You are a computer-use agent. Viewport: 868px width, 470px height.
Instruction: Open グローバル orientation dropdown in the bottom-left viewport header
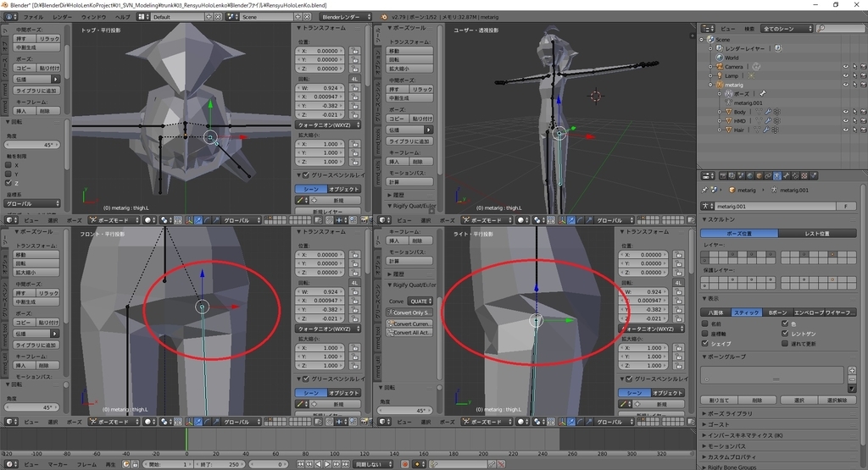click(241, 422)
